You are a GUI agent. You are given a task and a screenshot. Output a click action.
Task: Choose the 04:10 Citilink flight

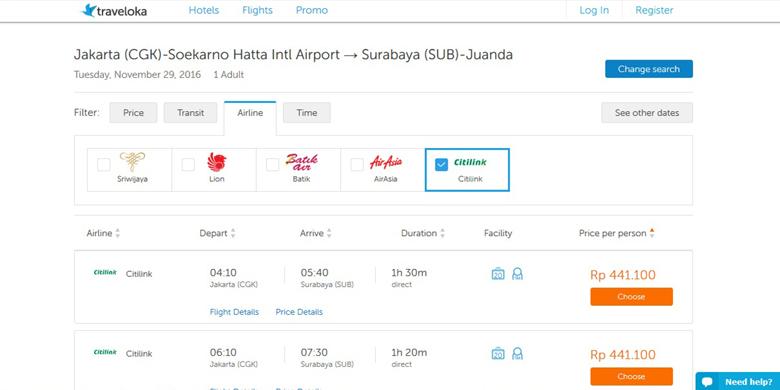coord(631,296)
